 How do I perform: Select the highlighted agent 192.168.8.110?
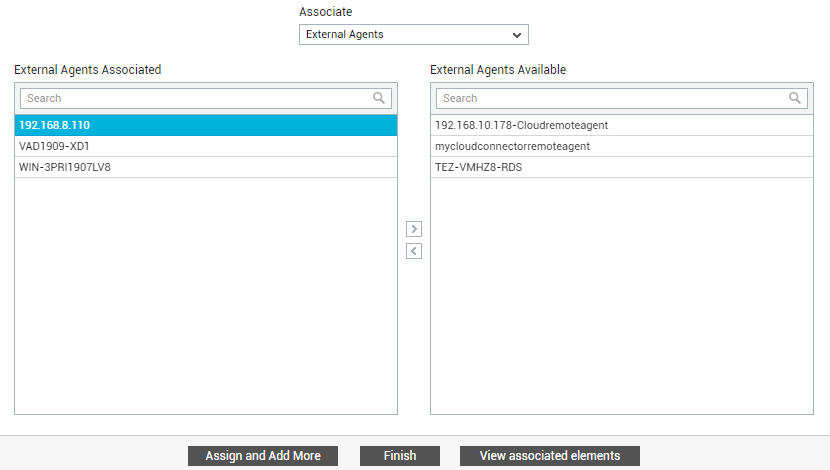pyautogui.click(x=206, y=125)
